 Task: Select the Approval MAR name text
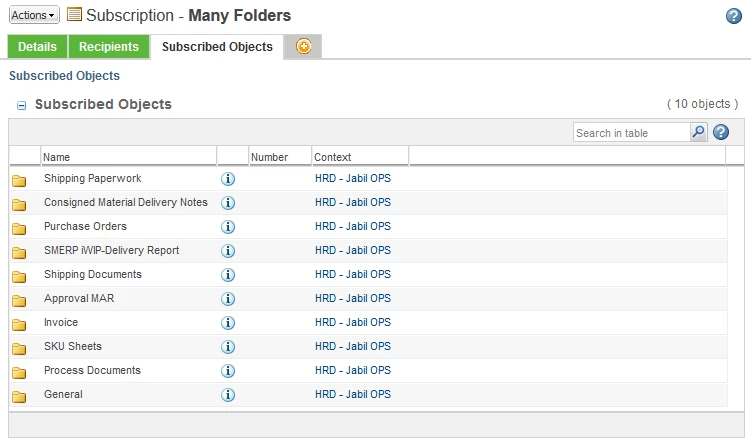79,298
